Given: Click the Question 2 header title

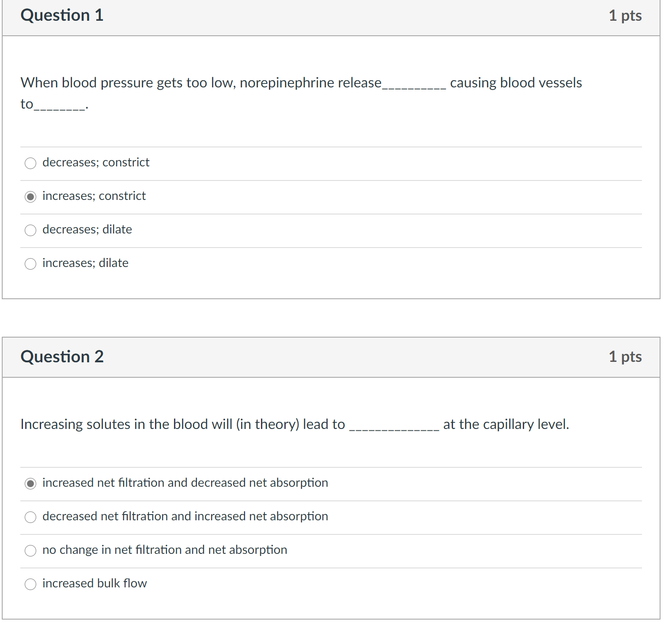Looking at the screenshot, I should [x=62, y=357].
